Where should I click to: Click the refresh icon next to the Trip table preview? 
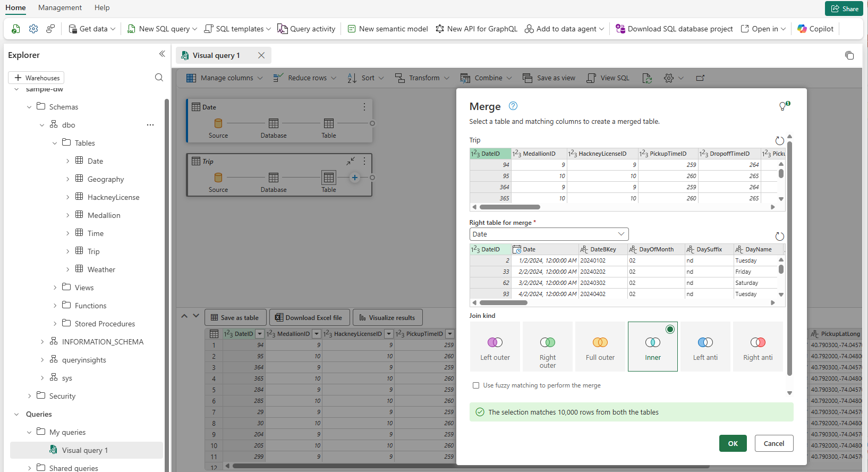(x=779, y=141)
